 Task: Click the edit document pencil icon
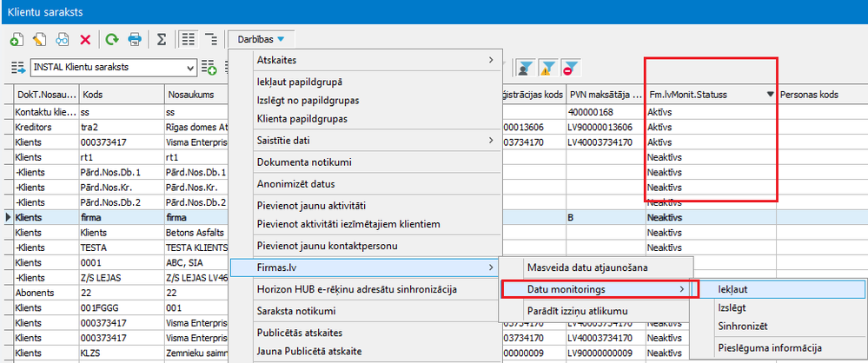(x=39, y=39)
